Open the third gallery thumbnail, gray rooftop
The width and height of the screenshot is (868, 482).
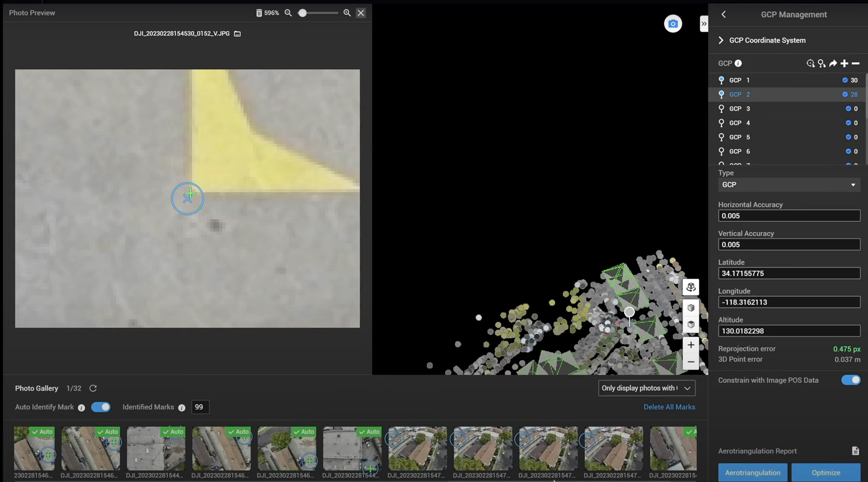tap(156, 448)
